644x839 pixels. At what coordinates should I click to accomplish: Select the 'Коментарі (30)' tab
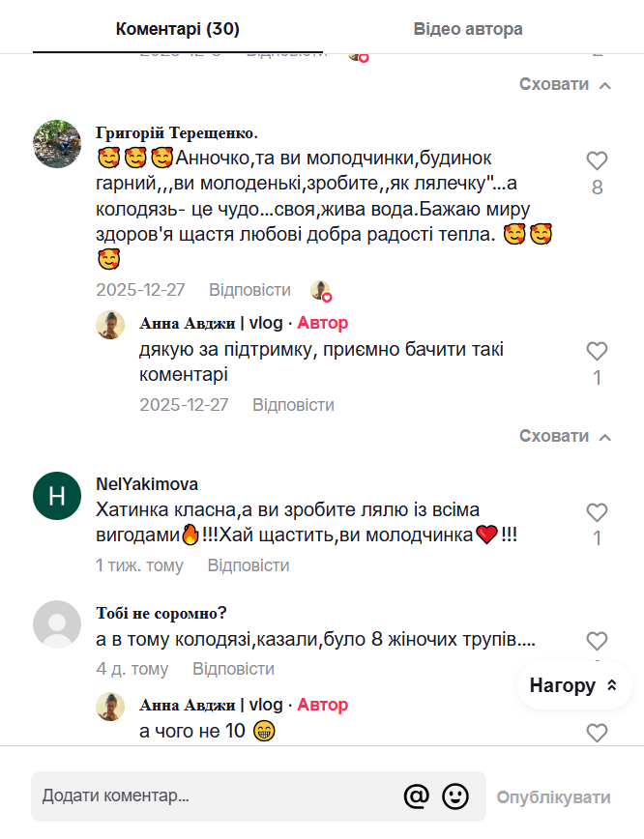(178, 29)
